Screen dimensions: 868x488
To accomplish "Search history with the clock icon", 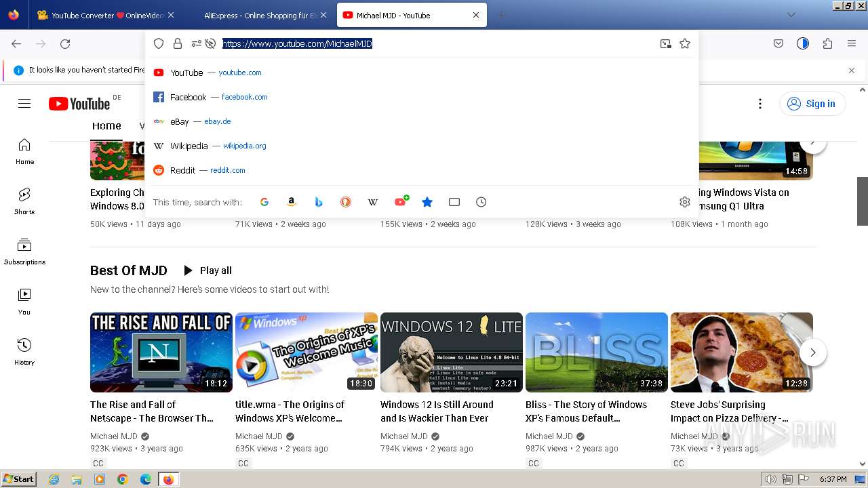I will 481,202.
